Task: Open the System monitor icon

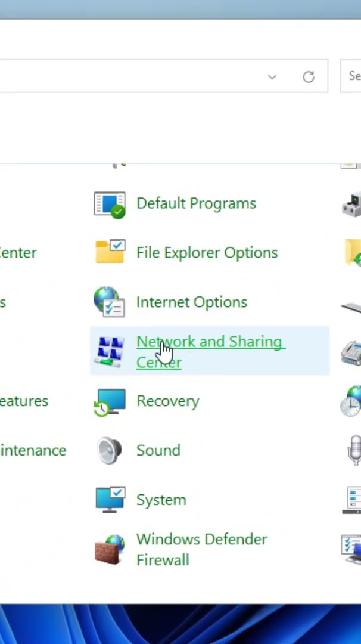Action: [x=110, y=500]
